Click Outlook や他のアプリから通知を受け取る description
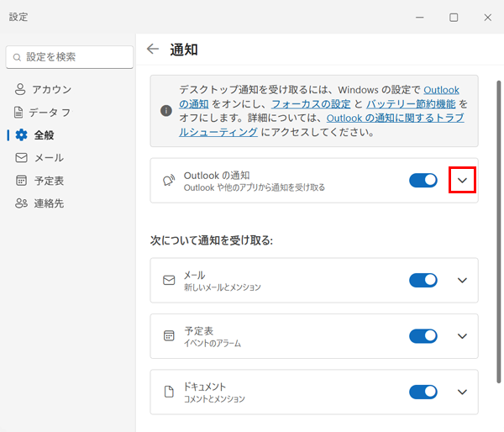The width and height of the screenshot is (504, 432). [255, 187]
